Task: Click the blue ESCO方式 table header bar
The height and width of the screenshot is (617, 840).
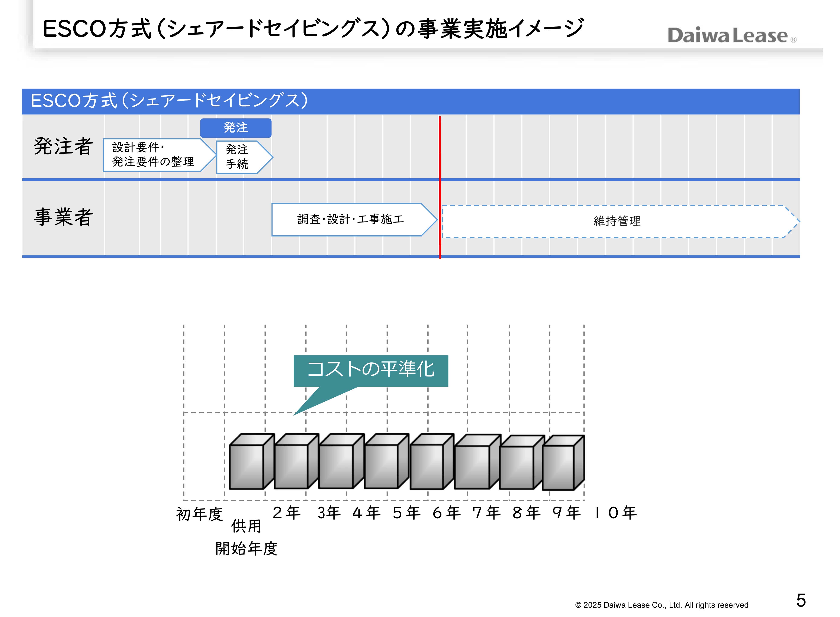Action: (411, 101)
